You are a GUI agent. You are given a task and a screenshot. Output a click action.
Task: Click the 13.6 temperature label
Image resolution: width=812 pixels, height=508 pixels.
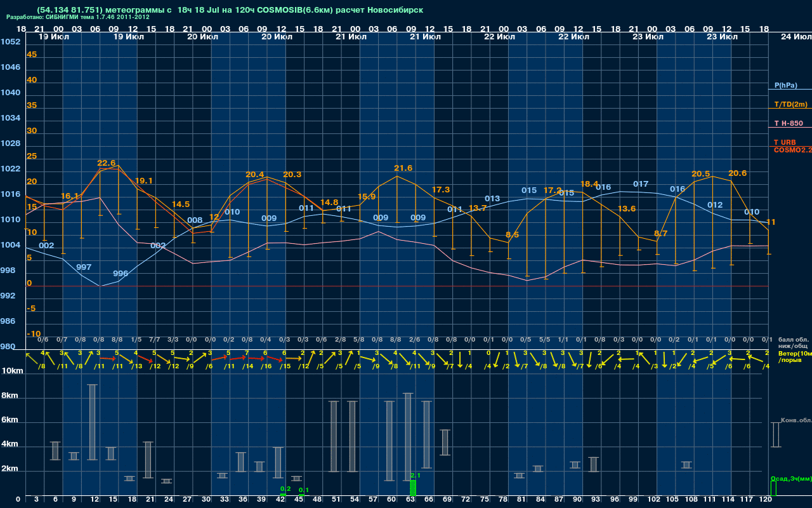pos(626,209)
